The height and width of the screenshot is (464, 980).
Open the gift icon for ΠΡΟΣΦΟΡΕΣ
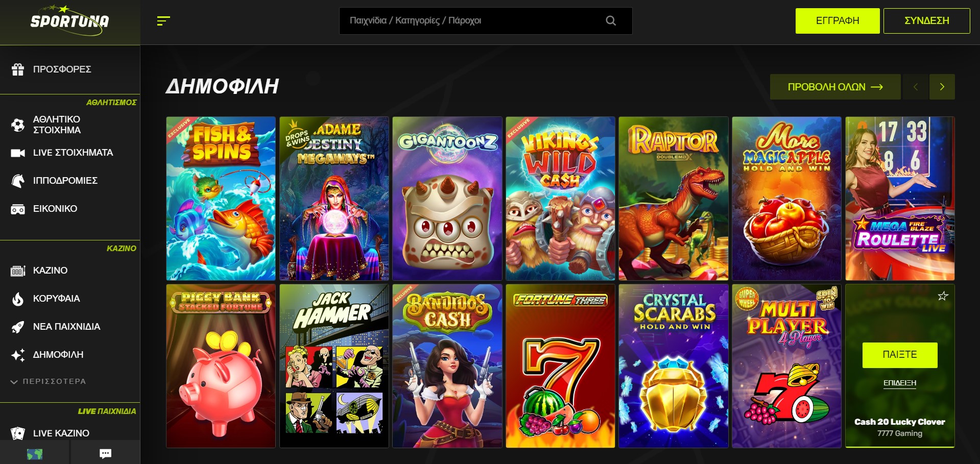click(18, 69)
